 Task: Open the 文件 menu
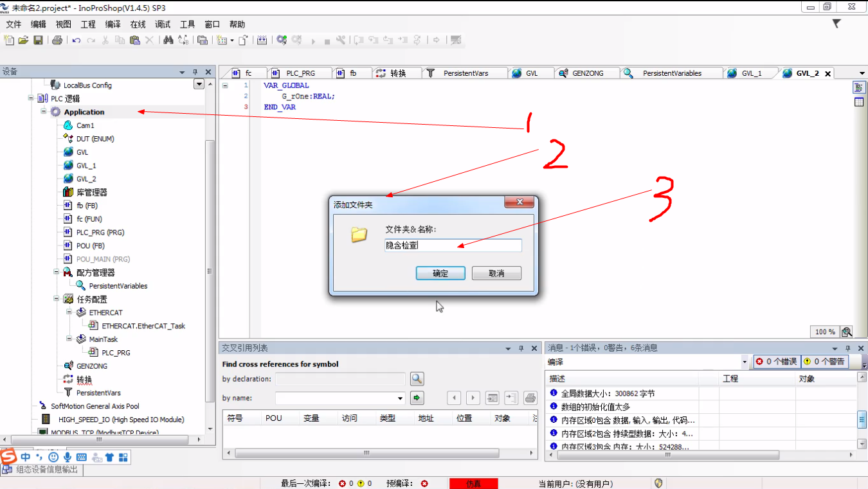[x=14, y=24]
